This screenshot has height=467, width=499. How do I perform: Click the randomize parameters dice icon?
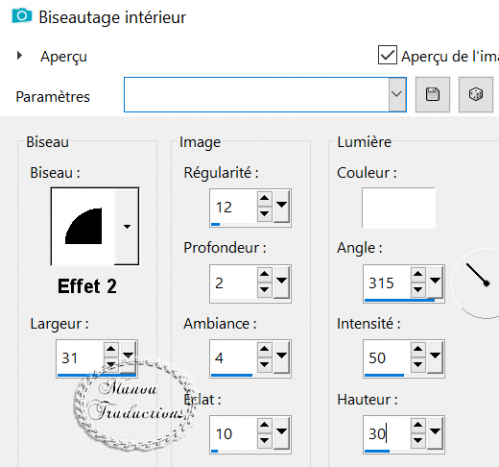tap(475, 94)
